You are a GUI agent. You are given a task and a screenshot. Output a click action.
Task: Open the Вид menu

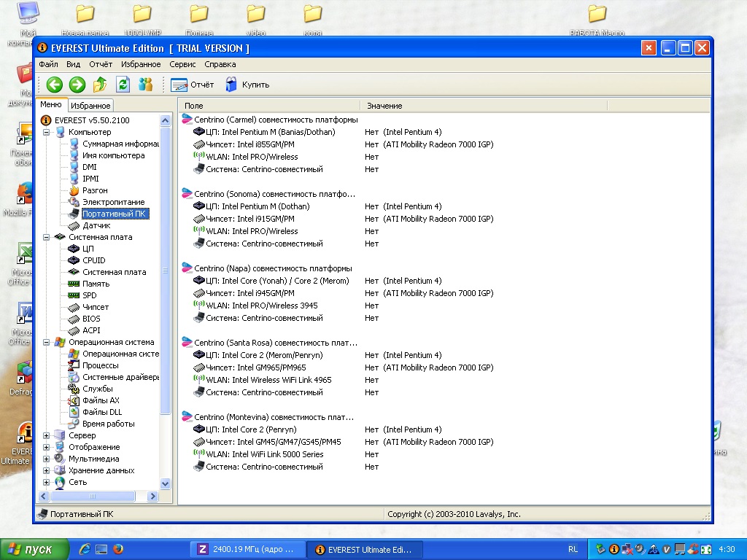click(74, 64)
